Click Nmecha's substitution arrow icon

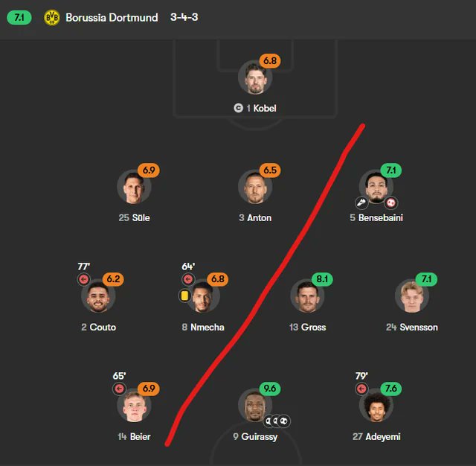[187, 280]
